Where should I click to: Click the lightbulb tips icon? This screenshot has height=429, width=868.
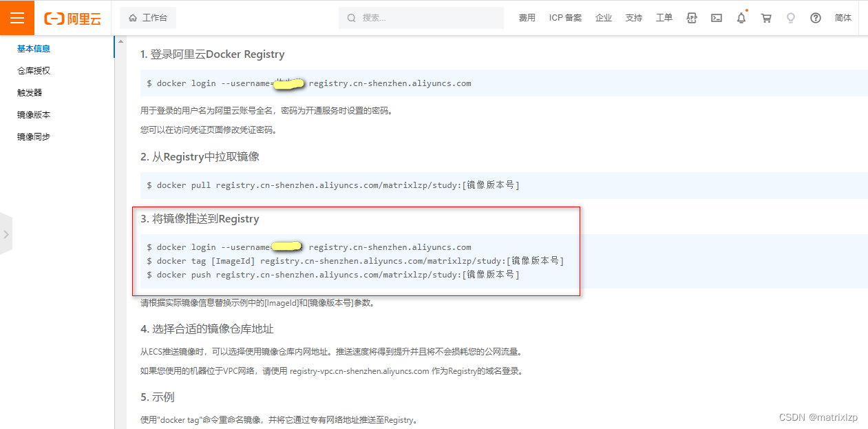pyautogui.click(x=791, y=18)
